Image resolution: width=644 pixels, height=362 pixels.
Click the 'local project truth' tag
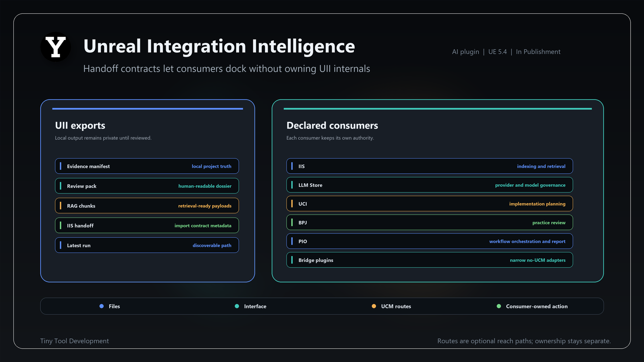click(212, 166)
